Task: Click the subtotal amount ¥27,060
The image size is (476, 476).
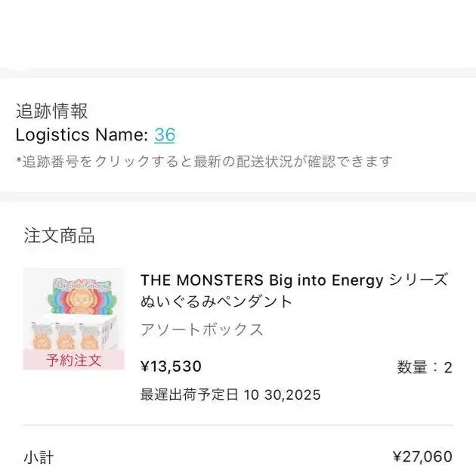Action: click(x=422, y=457)
